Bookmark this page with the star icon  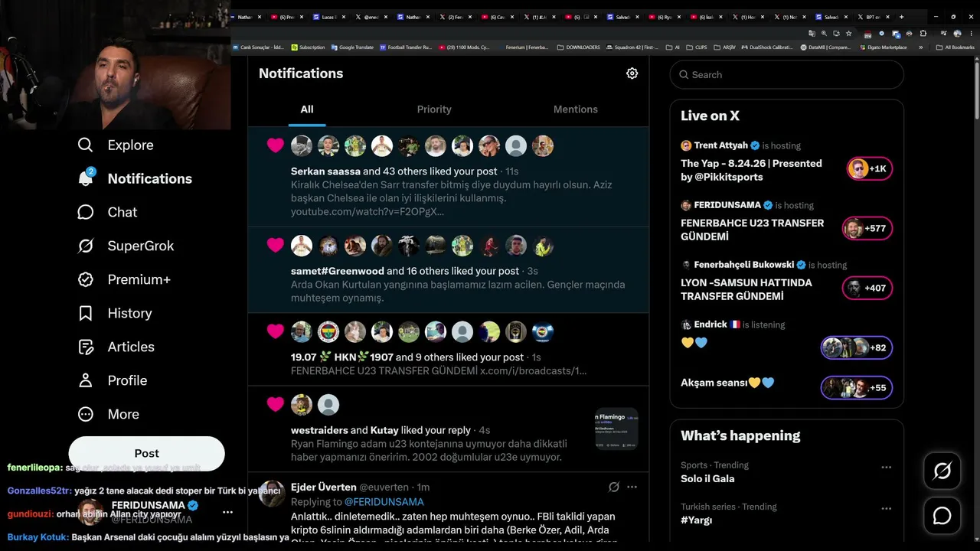pos(848,34)
